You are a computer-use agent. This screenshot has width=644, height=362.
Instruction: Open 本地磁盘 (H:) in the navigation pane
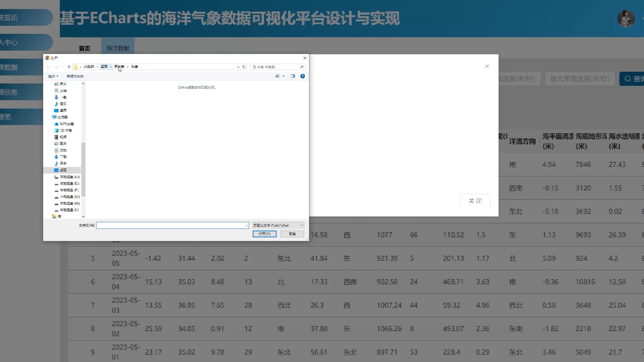coord(67,203)
